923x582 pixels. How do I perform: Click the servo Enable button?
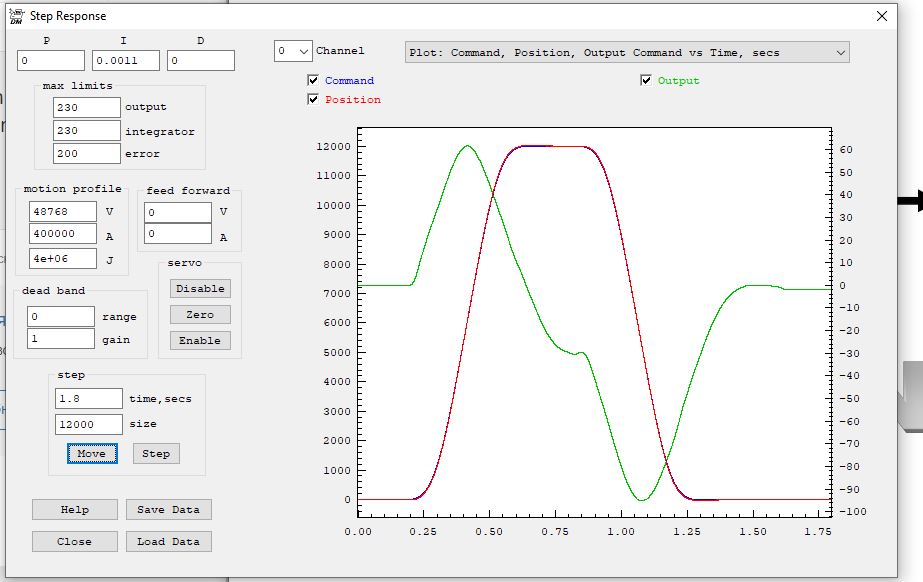pyautogui.click(x=200, y=340)
